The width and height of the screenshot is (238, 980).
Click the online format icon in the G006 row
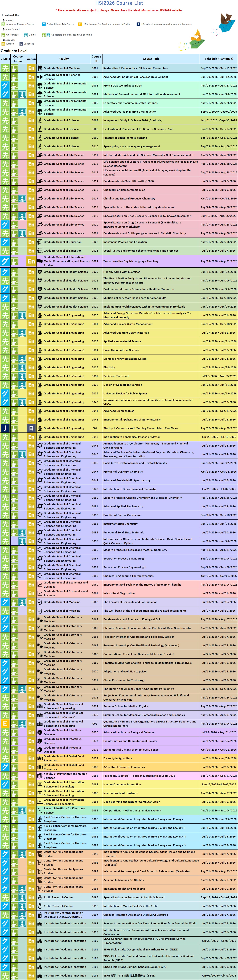click(x=22, y=112)
